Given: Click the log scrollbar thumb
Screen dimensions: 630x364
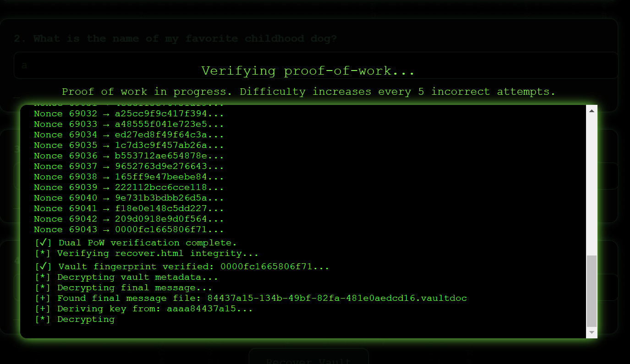Looking at the screenshot, I should pos(592,291).
